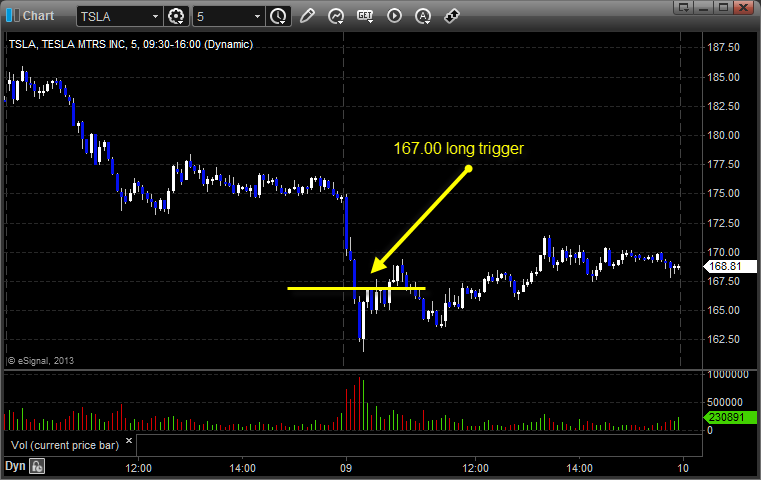Image resolution: width=761 pixels, height=480 pixels.
Task: Close the Chart window
Action: (x=743, y=7)
